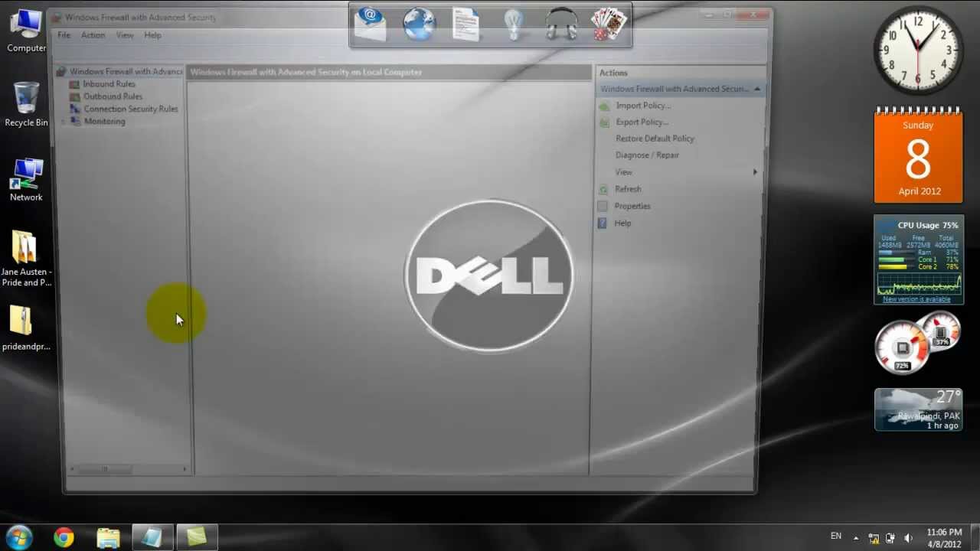
Task: Open Windows Explorer from the taskbar
Action: coord(108,537)
